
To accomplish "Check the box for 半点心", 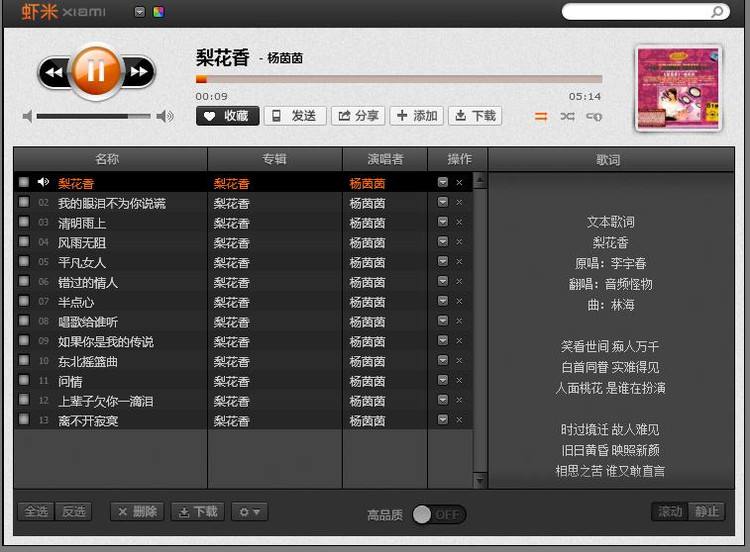I will 23,301.
